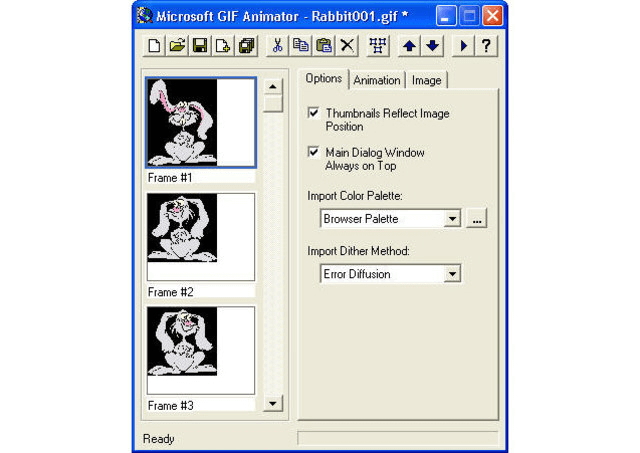This screenshot has width=640, height=453.
Task: Open the Import Dither Method dropdown
Action: point(452,274)
